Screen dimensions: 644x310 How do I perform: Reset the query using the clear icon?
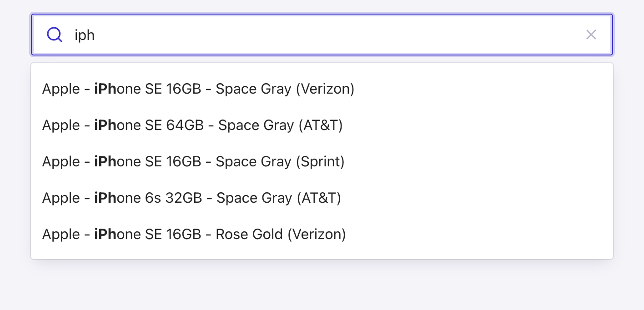click(x=591, y=35)
